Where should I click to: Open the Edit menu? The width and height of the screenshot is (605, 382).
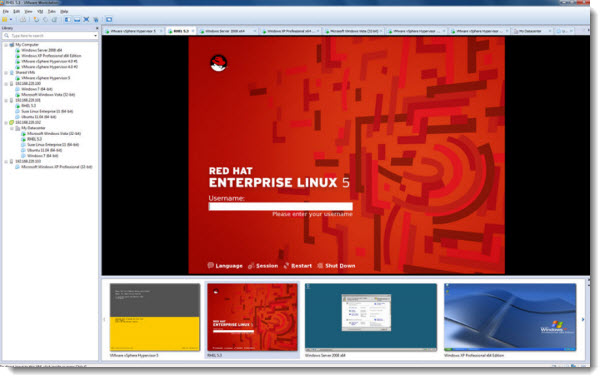tap(17, 12)
